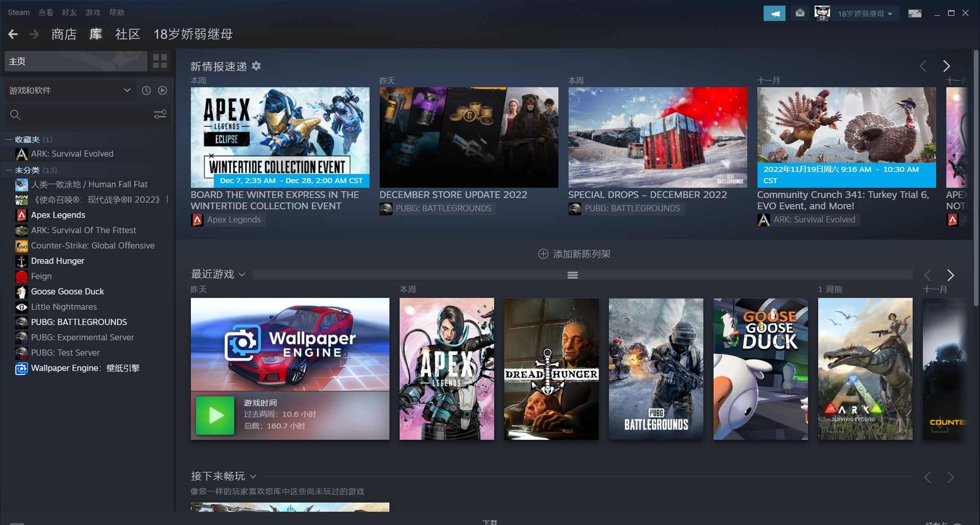Viewport: 980px width, 525px height.
Task: Open Goose Goose Duck cover thumbnail
Action: pyautogui.click(x=761, y=369)
